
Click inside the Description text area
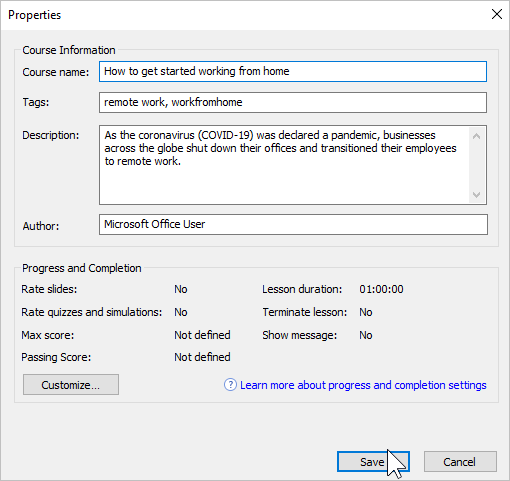coord(284,165)
